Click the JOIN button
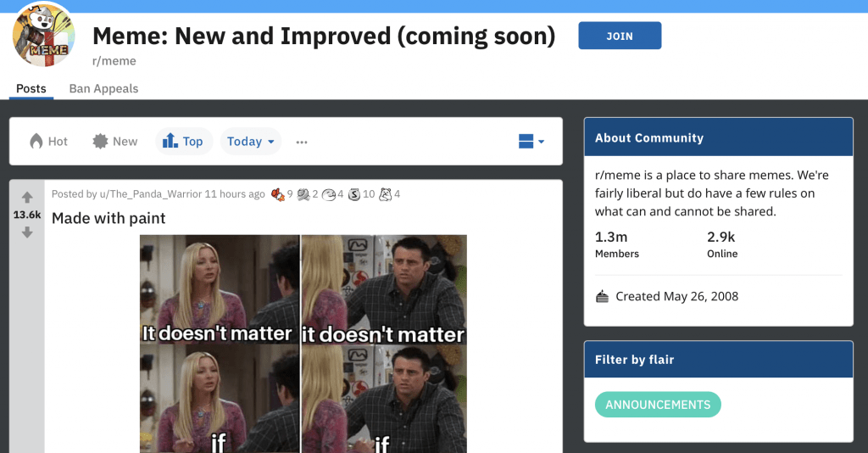 [620, 36]
